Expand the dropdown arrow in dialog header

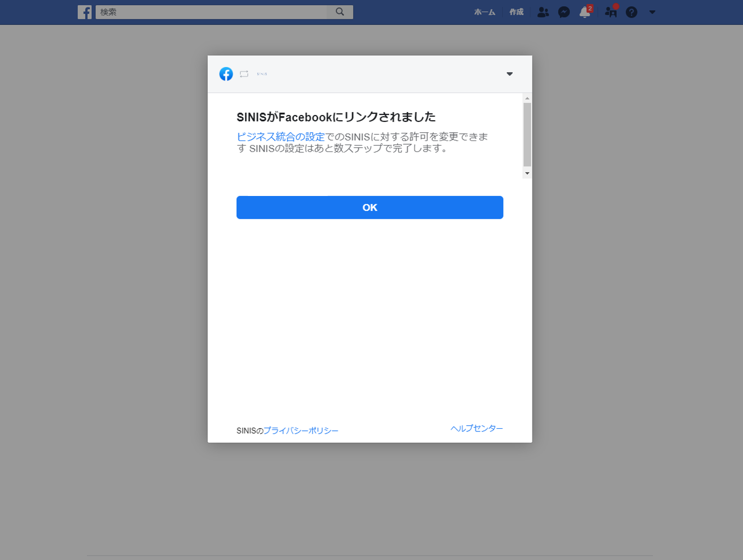510,74
